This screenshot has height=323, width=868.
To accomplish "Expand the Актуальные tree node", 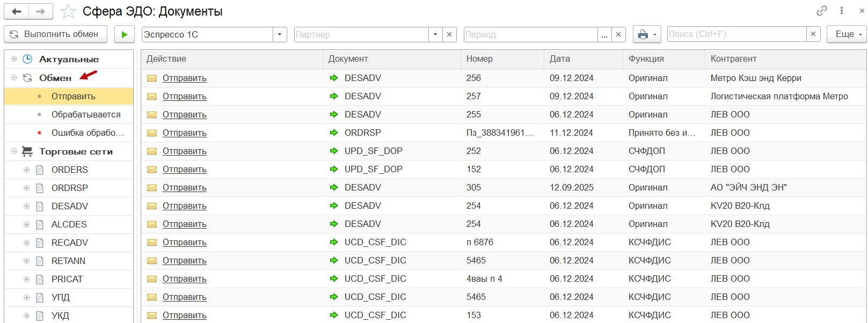I will 14,59.
